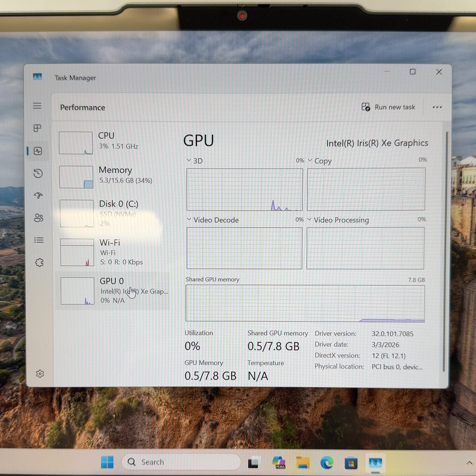Open the Startup apps page icon

[38, 195]
